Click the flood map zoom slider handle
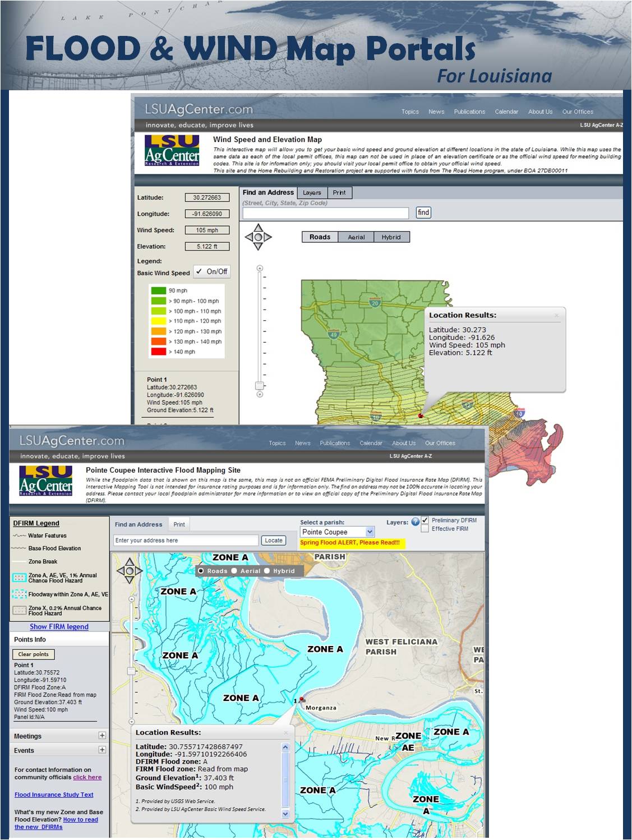The height and width of the screenshot is (840, 632). pos(131,671)
